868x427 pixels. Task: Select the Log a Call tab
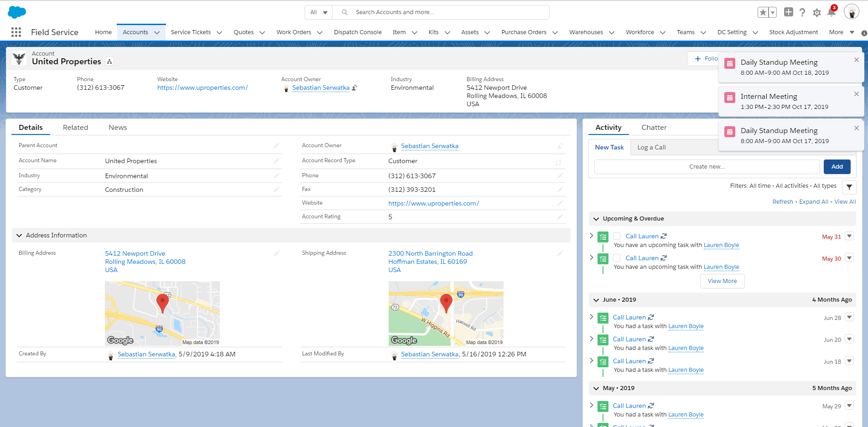pyautogui.click(x=651, y=147)
